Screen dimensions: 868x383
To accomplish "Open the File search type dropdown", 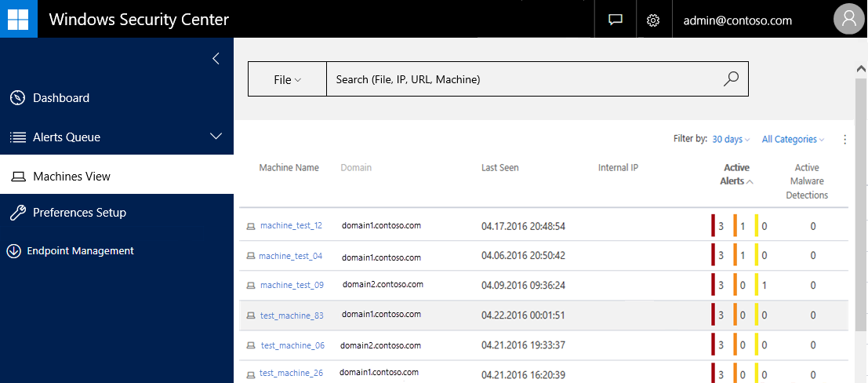I will pos(287,79).
